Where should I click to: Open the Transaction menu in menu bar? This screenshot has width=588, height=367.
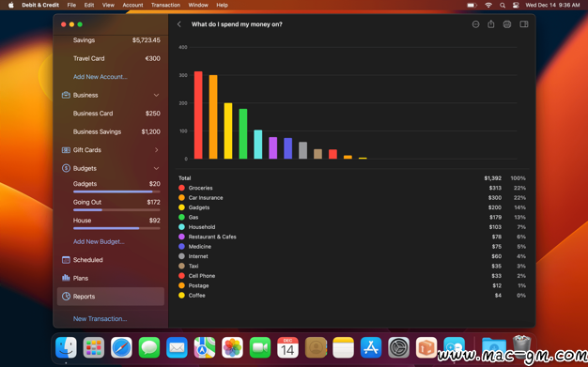(x=165, y=6)
